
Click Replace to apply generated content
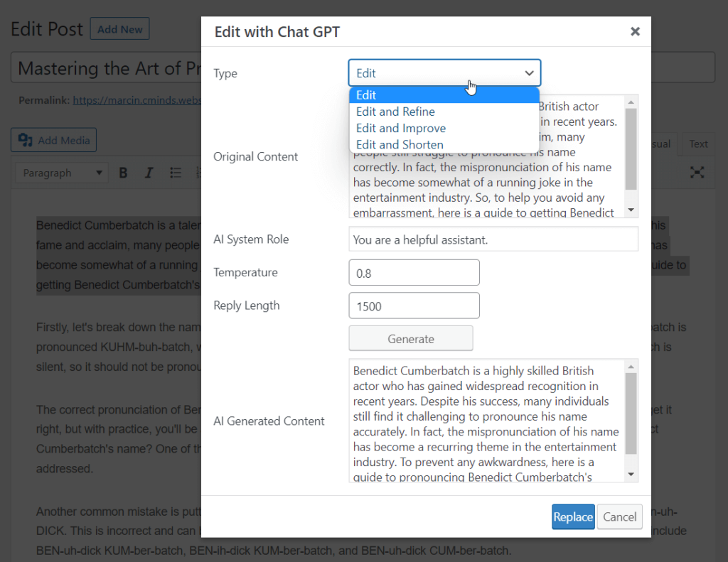[573, 517]
